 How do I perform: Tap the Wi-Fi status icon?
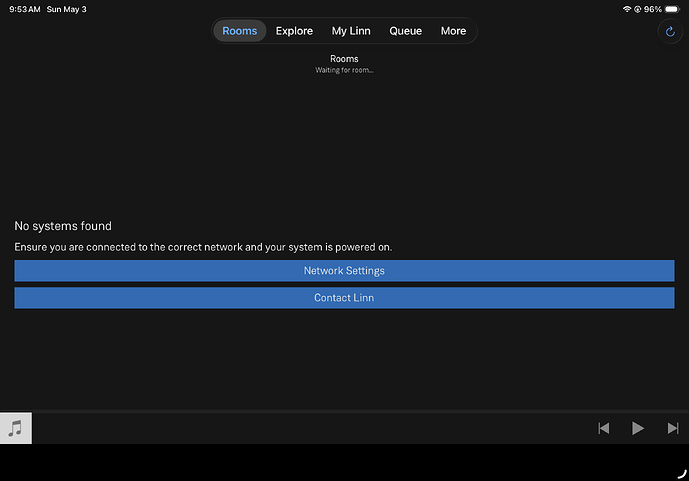pos(627,9)
